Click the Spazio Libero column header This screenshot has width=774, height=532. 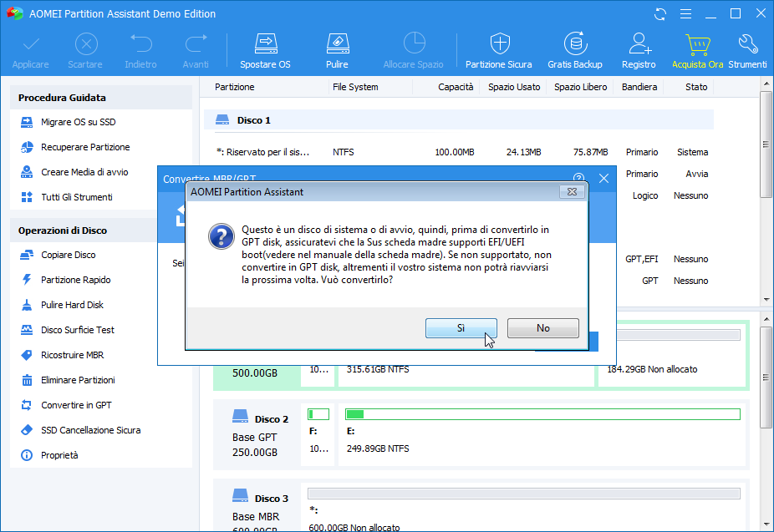pos(580,87)
